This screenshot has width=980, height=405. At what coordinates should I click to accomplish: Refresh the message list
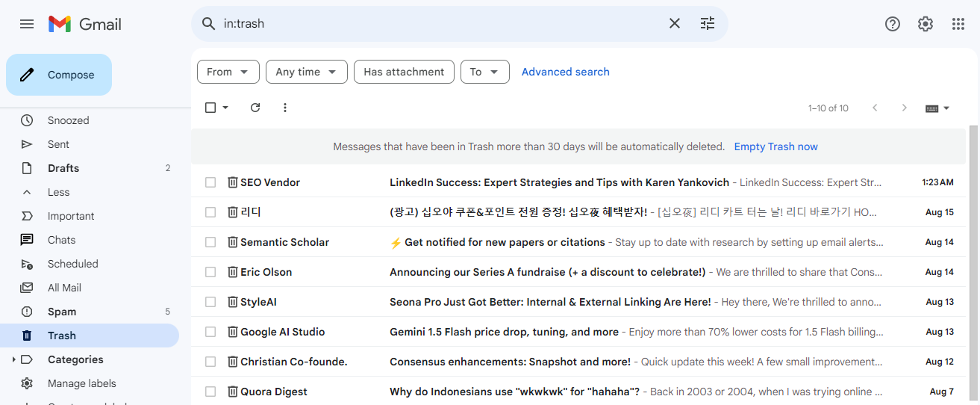[x=255, y=108]
